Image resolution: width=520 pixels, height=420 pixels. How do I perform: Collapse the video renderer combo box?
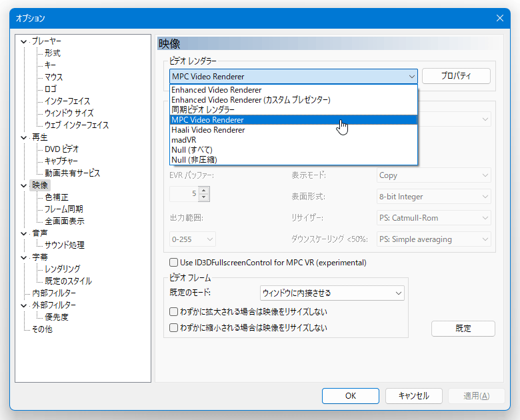pyautogui.click(x=411, y=77)
